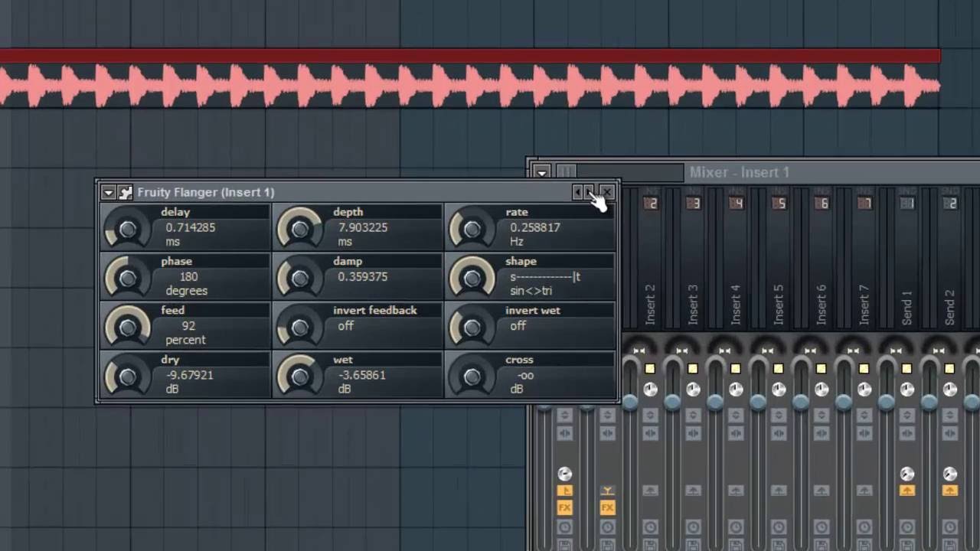980x551 pixels.
Task: Click the Insert 2 up-down arrows icon
Action: (650, 415)
